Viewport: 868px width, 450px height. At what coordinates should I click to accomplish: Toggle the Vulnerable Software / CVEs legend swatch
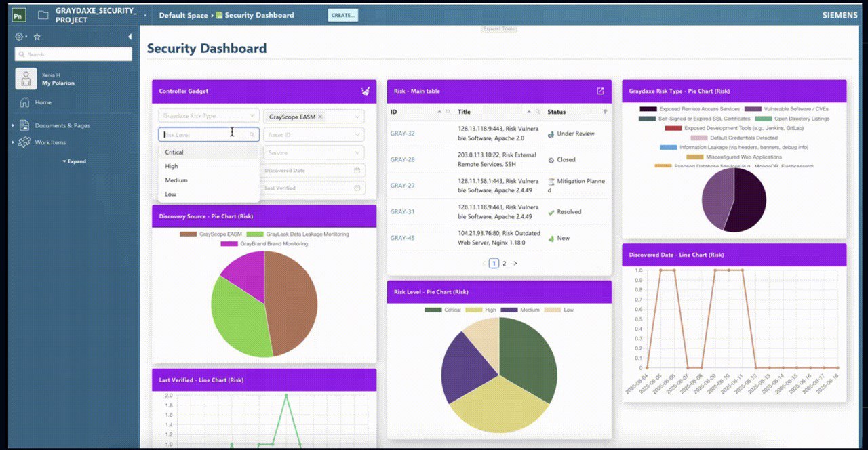pyautogui.click(x=753, y=108)
